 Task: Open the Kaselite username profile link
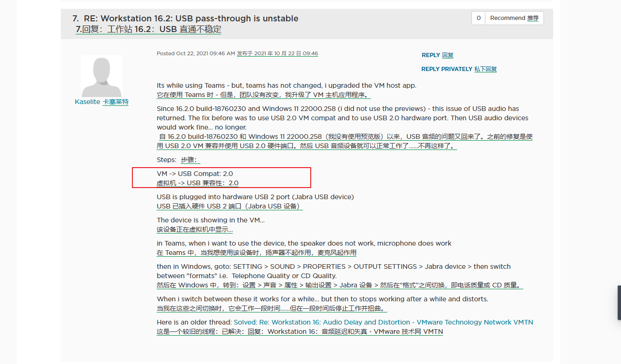(87, 102)
